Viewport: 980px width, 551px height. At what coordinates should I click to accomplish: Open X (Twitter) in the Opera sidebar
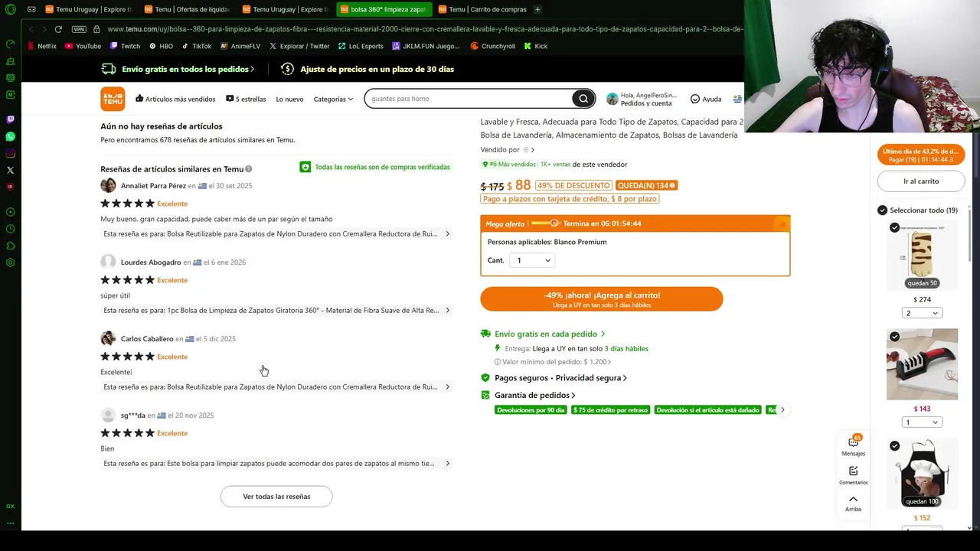coord(10,170)
